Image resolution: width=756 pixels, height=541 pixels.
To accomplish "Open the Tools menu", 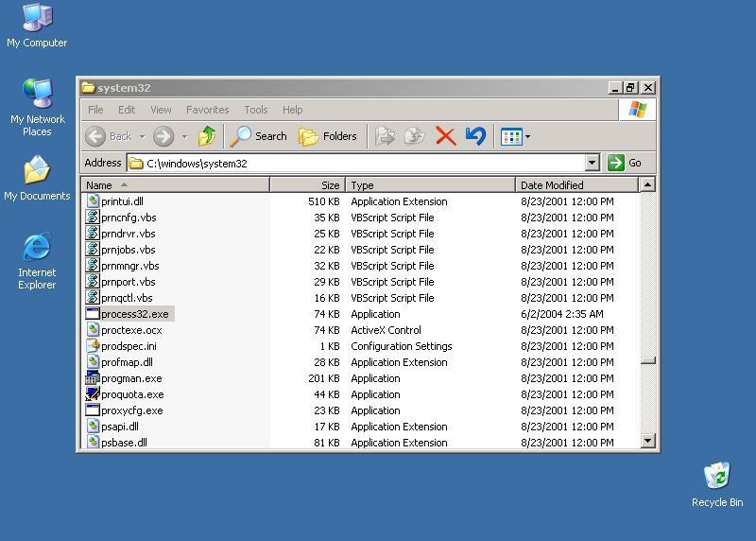I will pos(255,110).
